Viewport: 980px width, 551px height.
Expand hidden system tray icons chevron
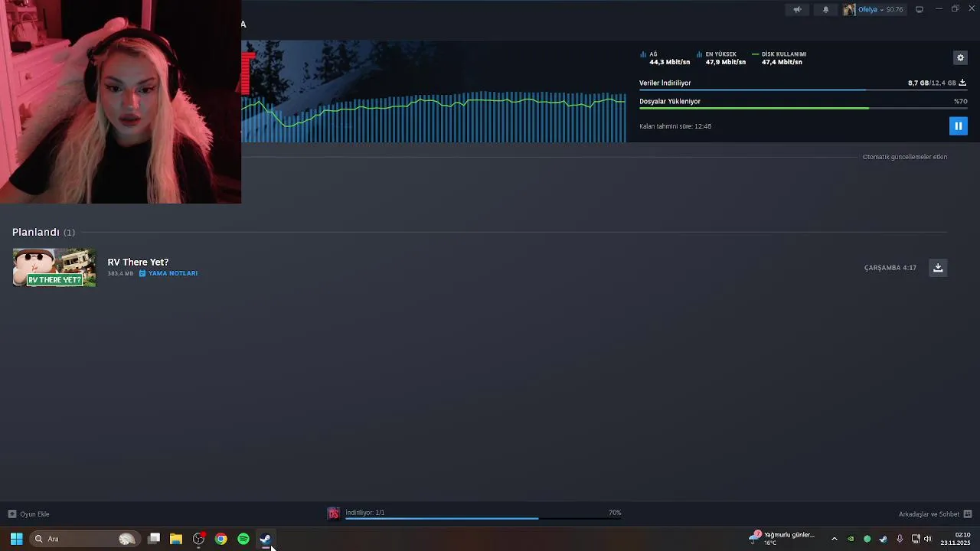(835, 539)
